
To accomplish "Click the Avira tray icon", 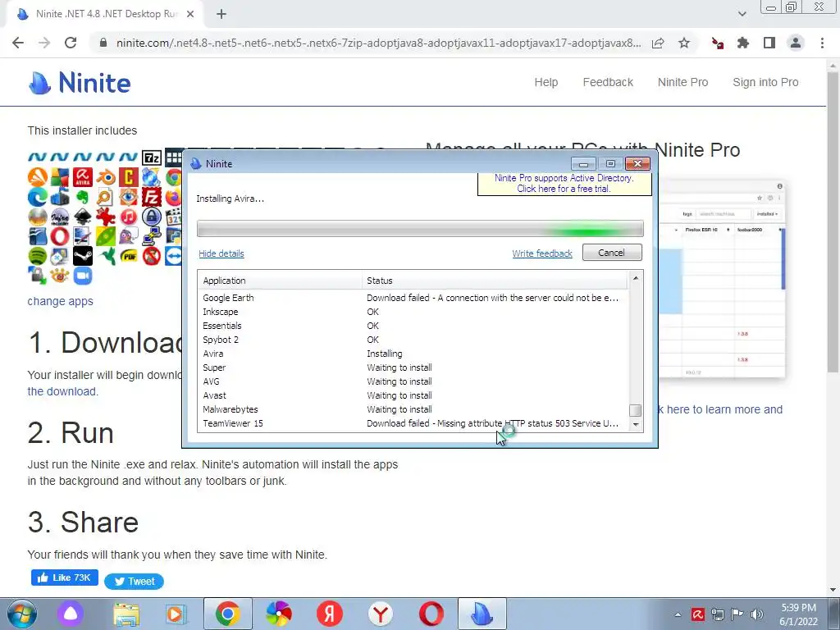I will click(697, 614).
